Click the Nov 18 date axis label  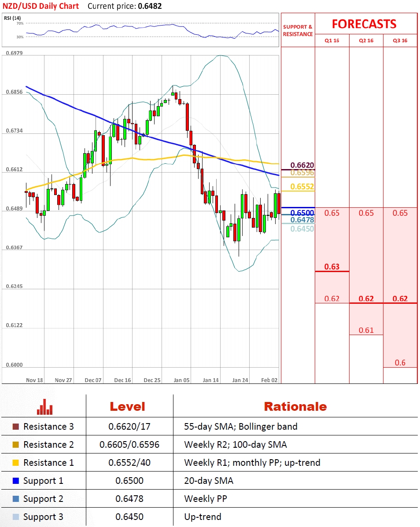34,380
